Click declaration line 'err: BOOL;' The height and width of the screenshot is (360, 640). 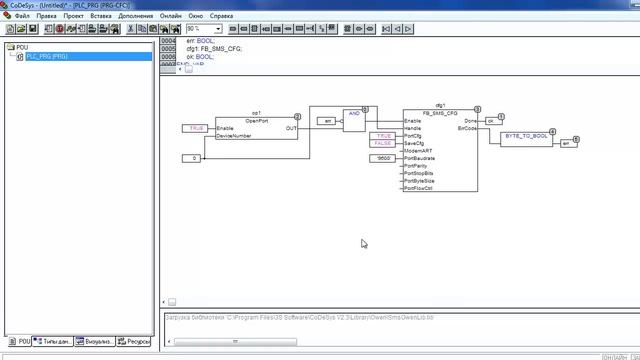click(200, 41)
